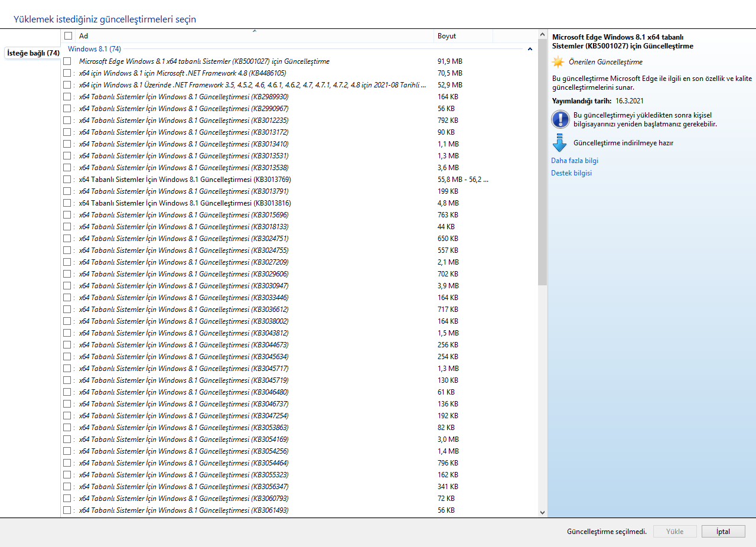Click the 192 KB size value
756x547 pixels.
click(448, 416)
